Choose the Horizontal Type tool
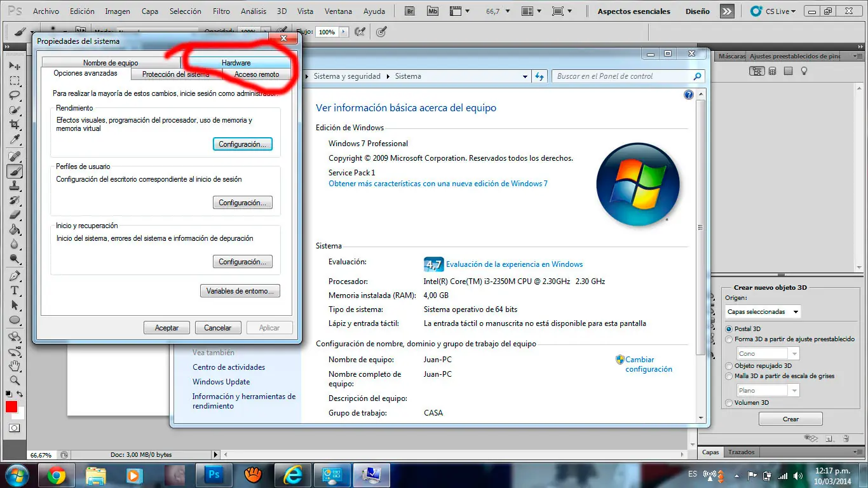 coord(15,290)
